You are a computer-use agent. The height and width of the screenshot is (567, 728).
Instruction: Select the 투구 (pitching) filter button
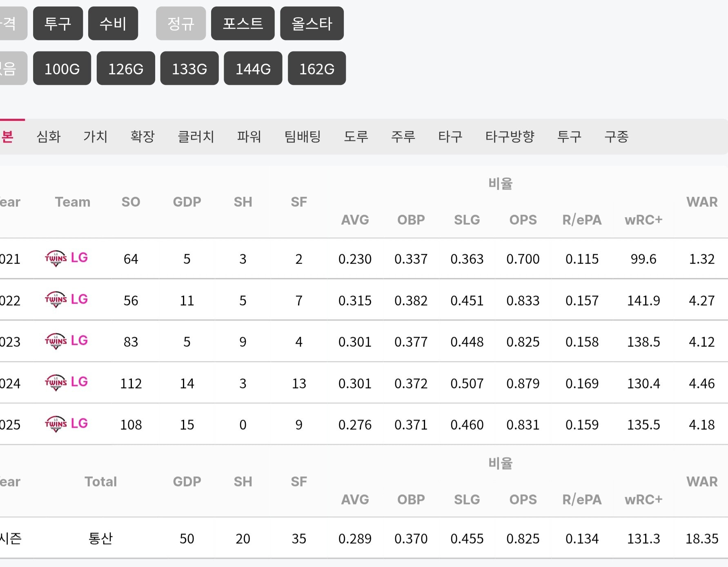pos(58,23)
